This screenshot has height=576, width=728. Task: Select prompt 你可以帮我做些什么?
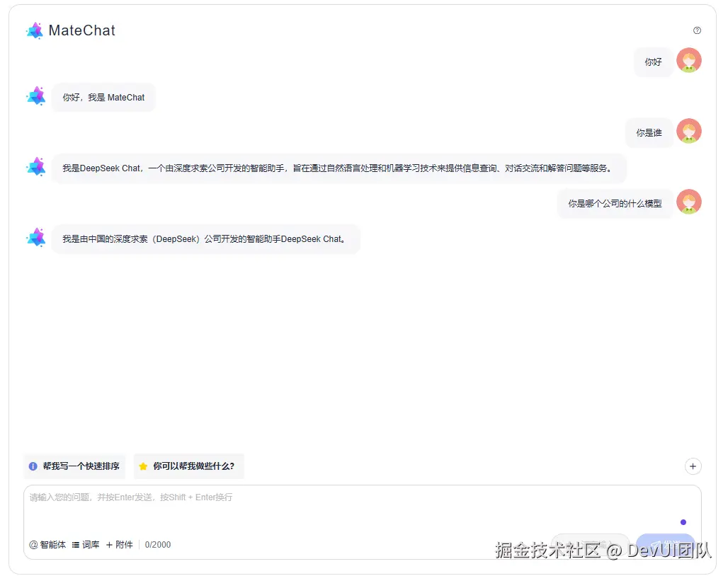189,466
